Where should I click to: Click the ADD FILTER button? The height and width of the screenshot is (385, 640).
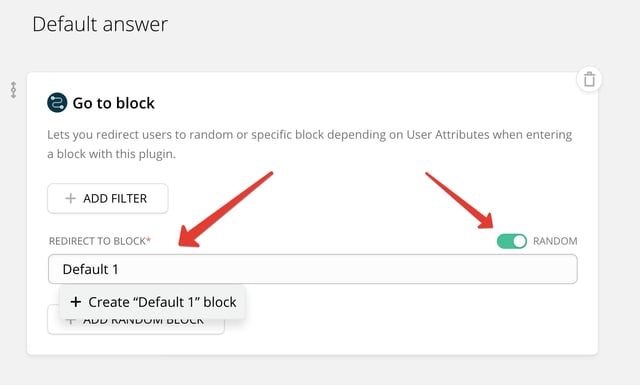pyautogui.click(x=108, y=198)
